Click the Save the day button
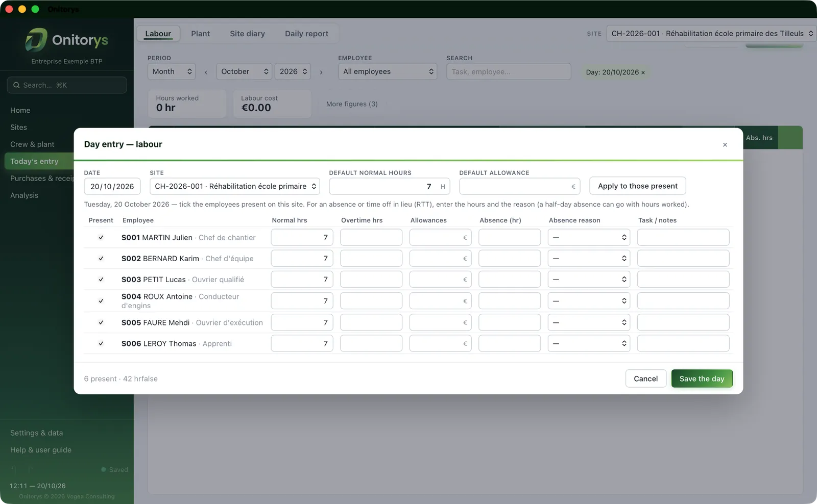 [x=702, y=379]
